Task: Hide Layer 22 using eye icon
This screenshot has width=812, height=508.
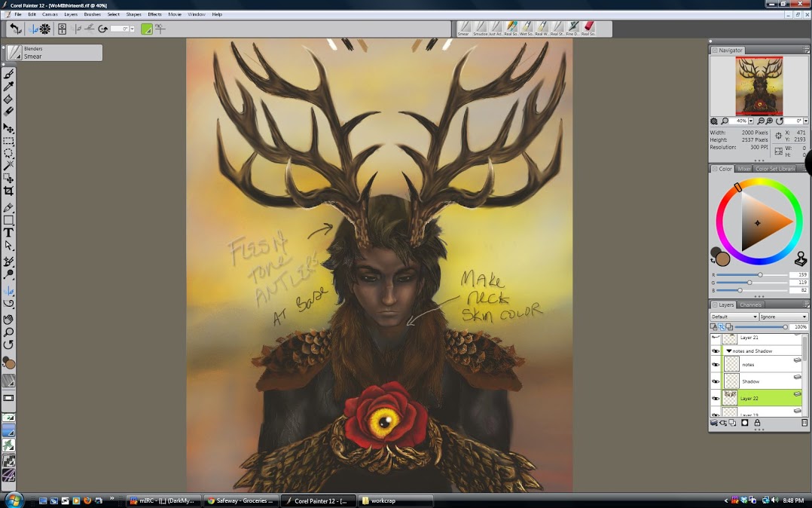Action: (x=716, y=398)
